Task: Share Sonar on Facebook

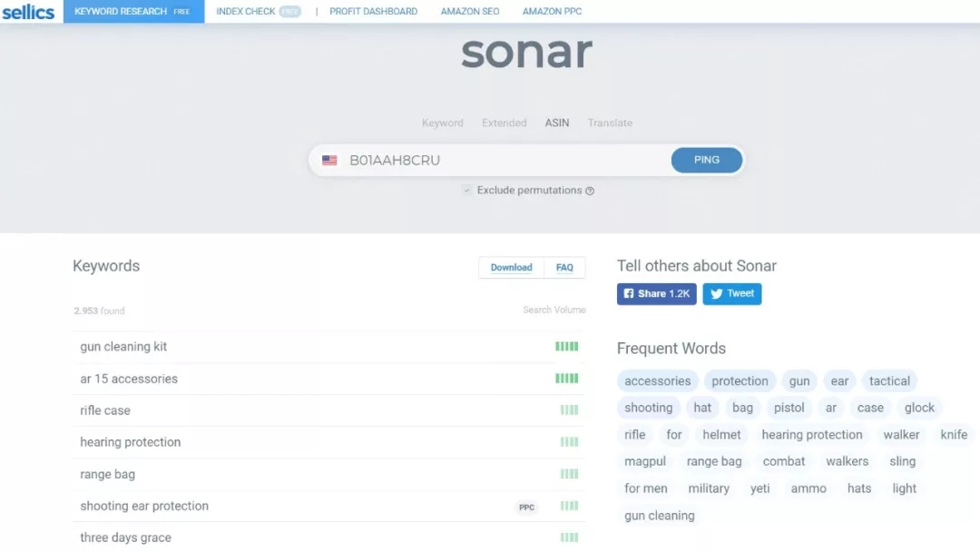Action: [x=656, y=294]
